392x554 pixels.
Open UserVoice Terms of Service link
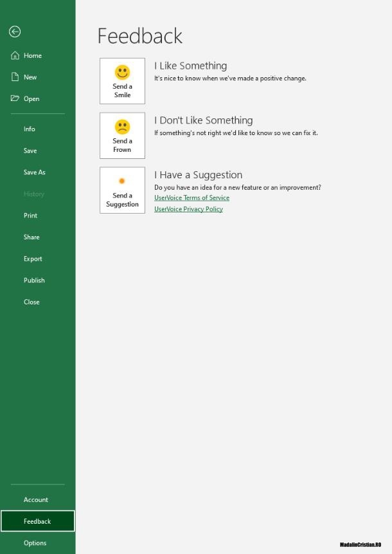pyautogui.click(x=192, y=198)
